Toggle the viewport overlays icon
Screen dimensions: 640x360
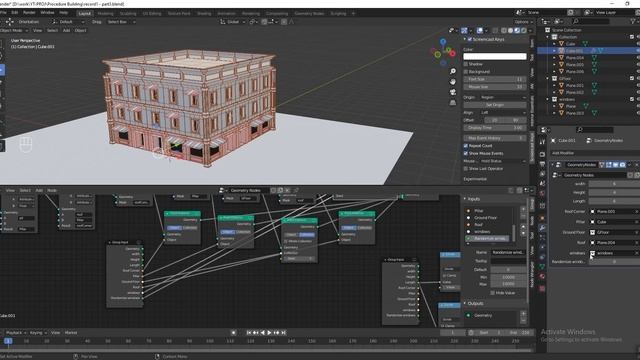click(x=480, y=31)
